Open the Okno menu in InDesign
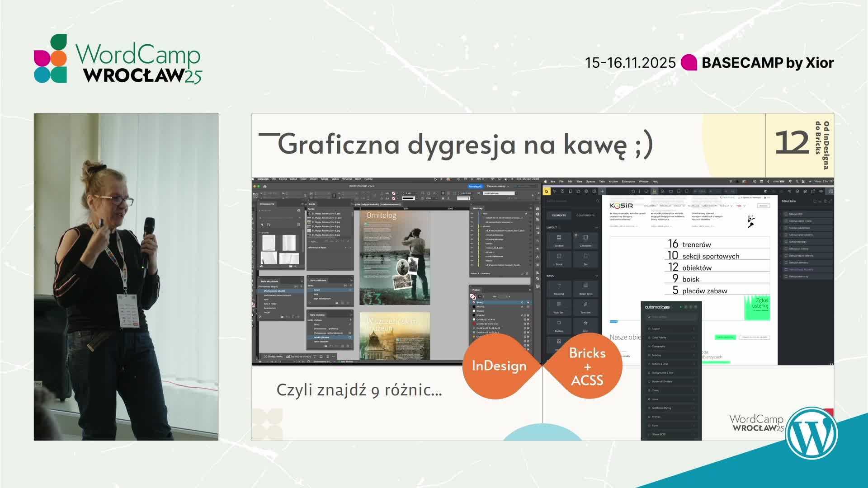The height and width of the screenshot is (488, 868). [x=357, y=179]
